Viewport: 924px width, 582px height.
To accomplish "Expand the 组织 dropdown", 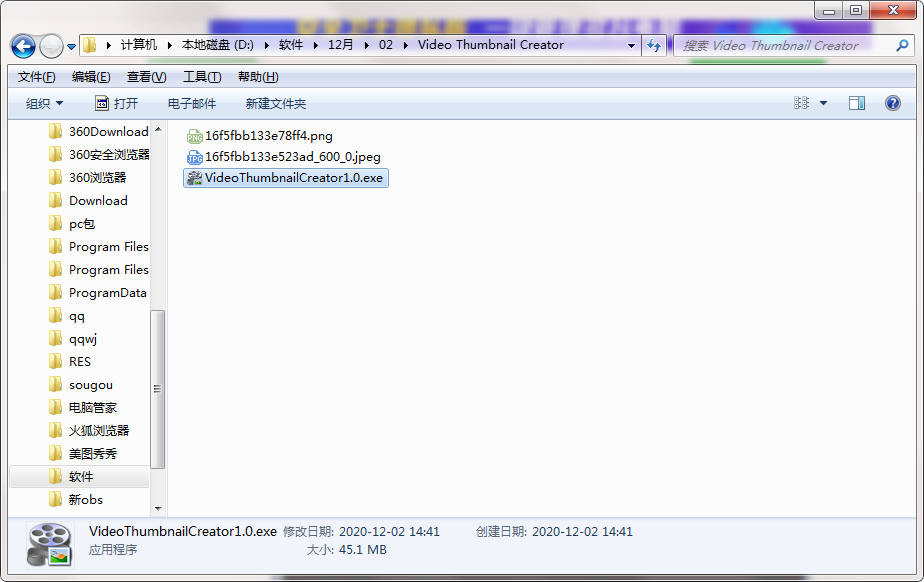I will tap(44, 104).
